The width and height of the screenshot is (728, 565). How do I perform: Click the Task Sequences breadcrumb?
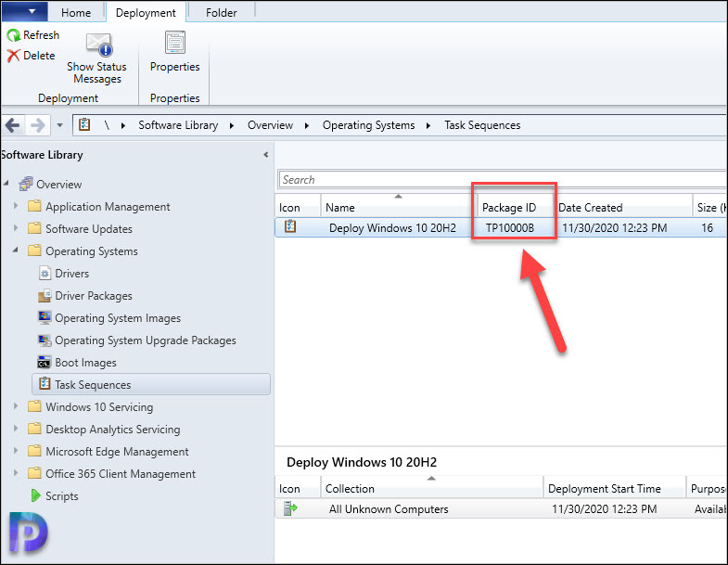pos(482,125)
